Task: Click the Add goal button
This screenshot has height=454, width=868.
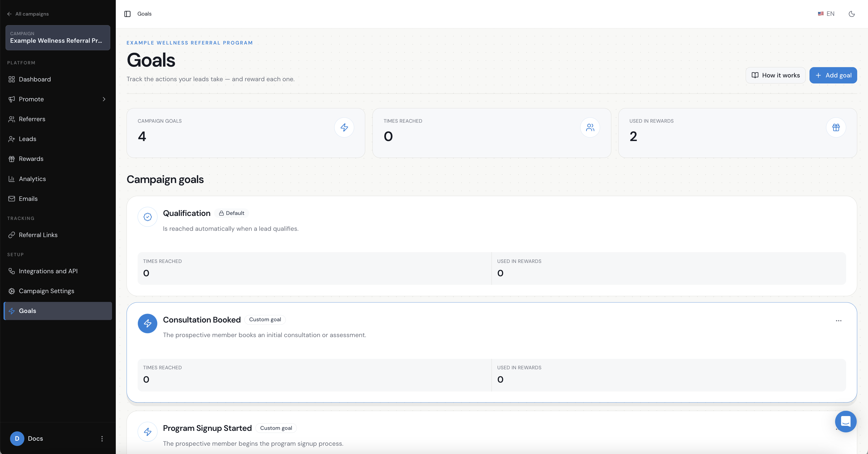Action: [833, 75]
